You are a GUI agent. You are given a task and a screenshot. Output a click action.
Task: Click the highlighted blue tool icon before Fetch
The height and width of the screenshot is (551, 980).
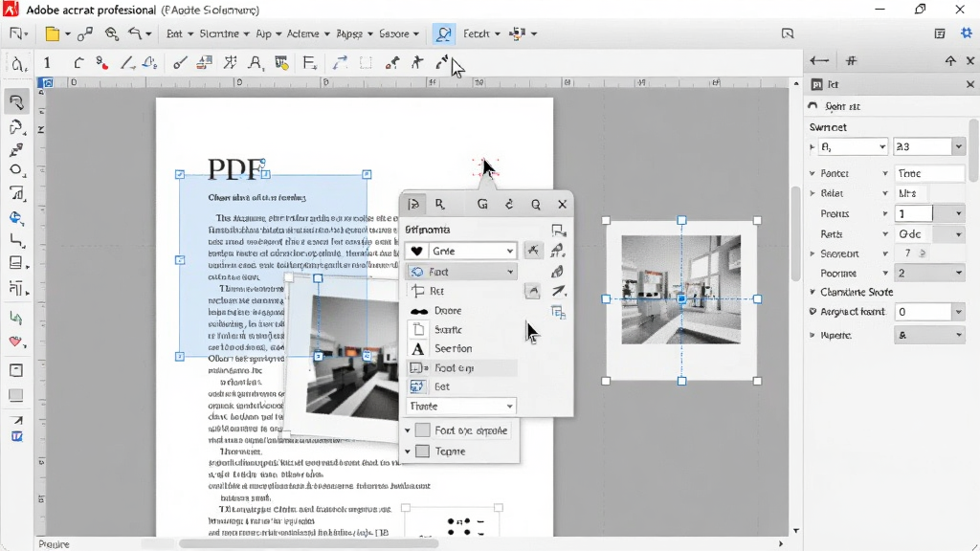tap(443, 33)
